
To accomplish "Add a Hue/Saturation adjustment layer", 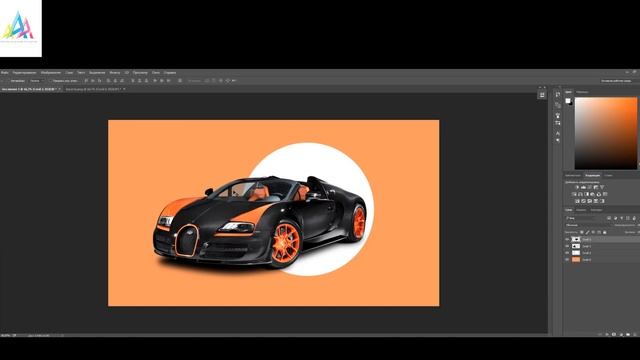I will coord(573,194).
